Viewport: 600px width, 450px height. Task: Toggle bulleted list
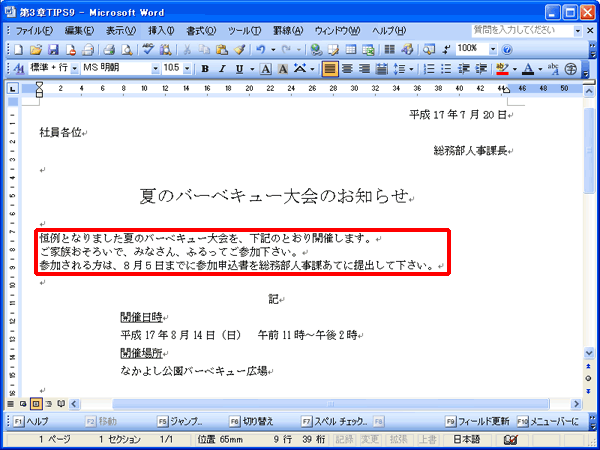coord(446,69)
